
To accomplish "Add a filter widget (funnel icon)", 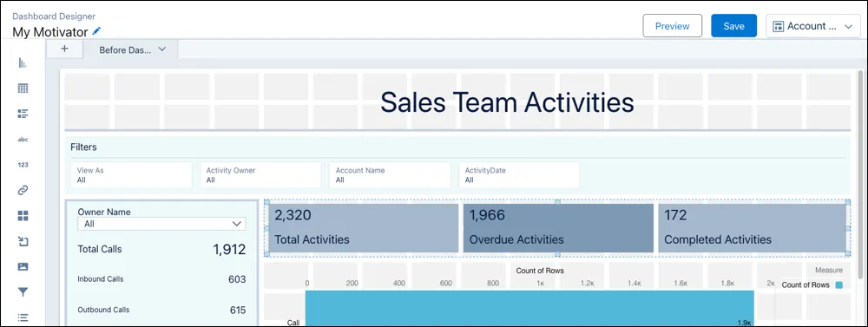I will pyautogui.click(x=23, y=292).
